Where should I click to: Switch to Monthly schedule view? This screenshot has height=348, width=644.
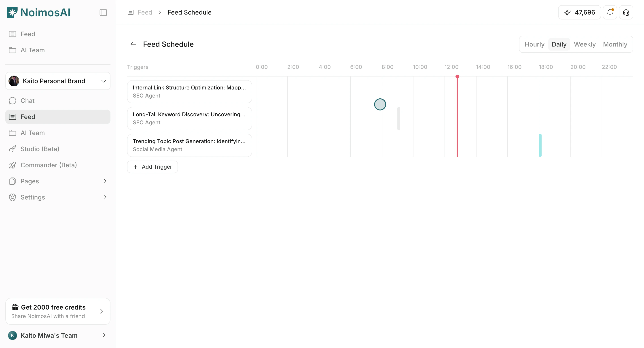pos(615,44)
